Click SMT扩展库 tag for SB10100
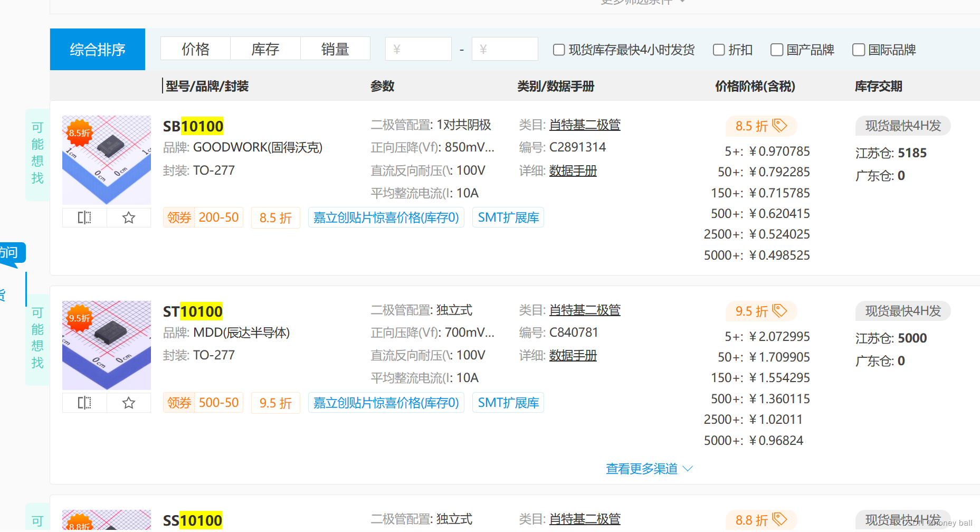The width and height of the screenshot is (980, 532). pos(508,217)
